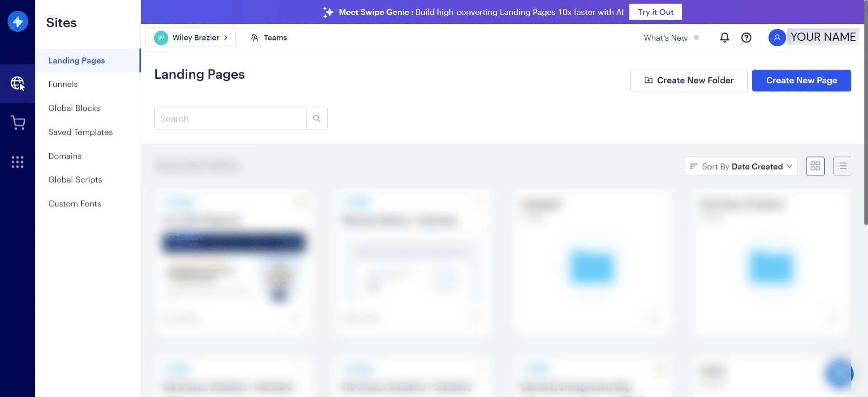This screenshot has width=868, height=397.
Task: Open the blue chat bubble widget
Action: pyautogui.click(x=840, y=373)
